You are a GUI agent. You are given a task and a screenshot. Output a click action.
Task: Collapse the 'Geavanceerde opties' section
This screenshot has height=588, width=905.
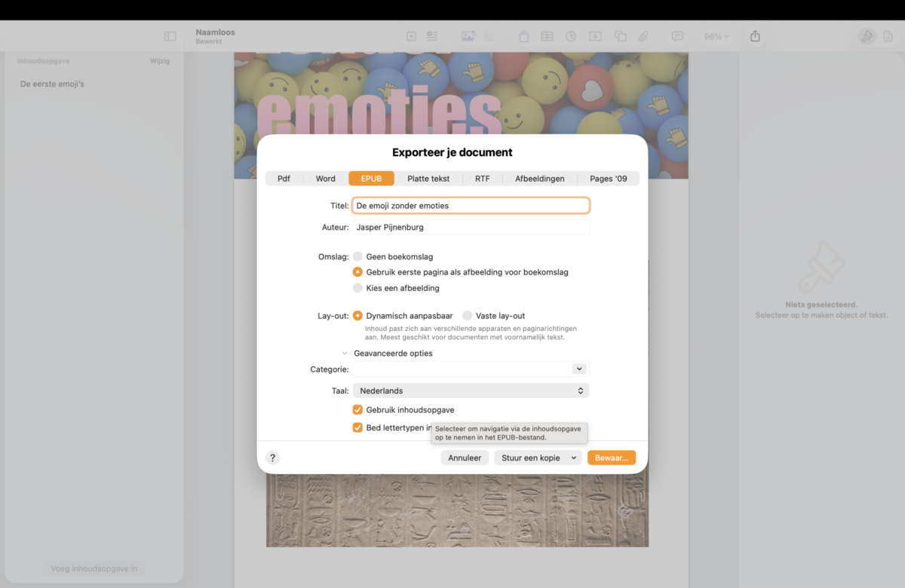[345, 354]
